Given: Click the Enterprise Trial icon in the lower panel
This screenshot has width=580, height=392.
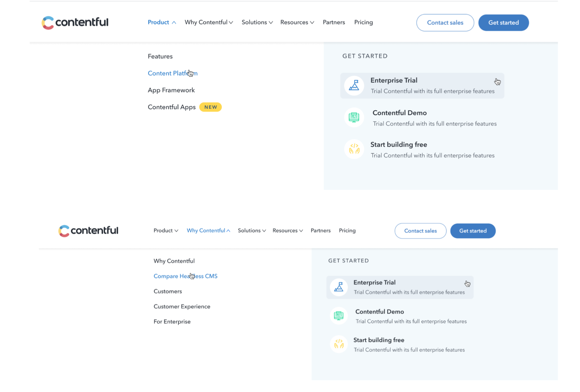Looking at the screenshot, I should 339,287.
